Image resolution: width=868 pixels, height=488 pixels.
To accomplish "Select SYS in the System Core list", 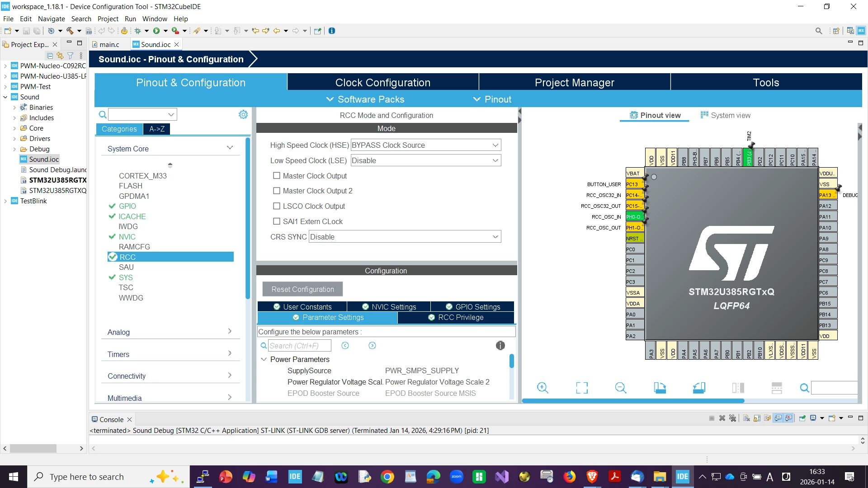I will pos(126,277).
